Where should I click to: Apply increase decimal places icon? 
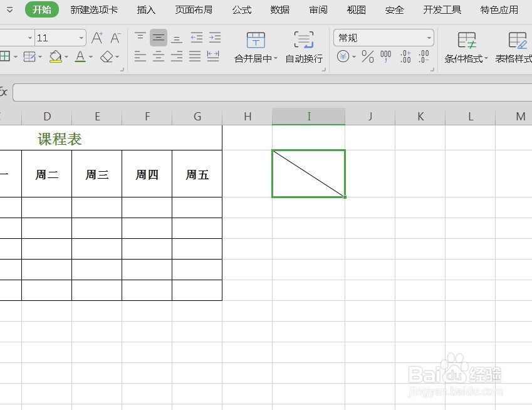coord(405,56)
